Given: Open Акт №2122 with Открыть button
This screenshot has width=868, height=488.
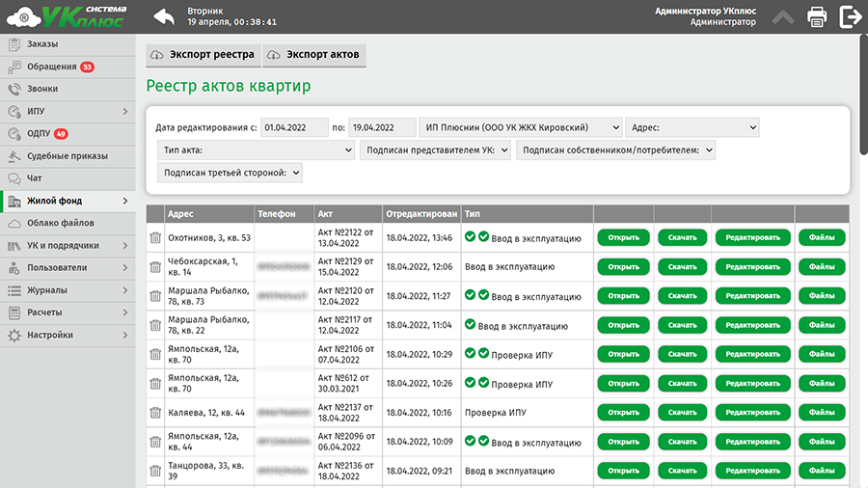Looking at the screenshot, I should click(x=623, y=237).
